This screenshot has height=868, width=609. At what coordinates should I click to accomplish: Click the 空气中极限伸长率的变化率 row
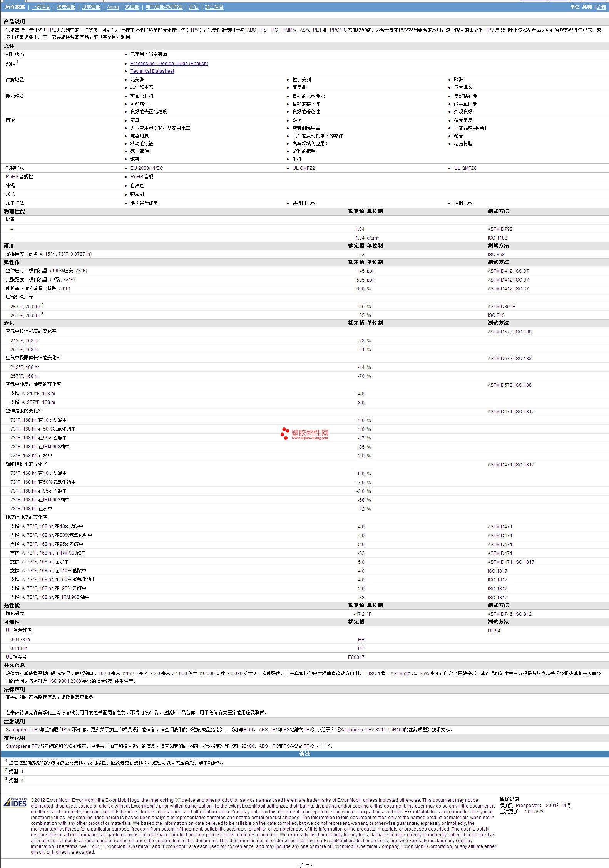pyautogui.click(x=304, y=358)
